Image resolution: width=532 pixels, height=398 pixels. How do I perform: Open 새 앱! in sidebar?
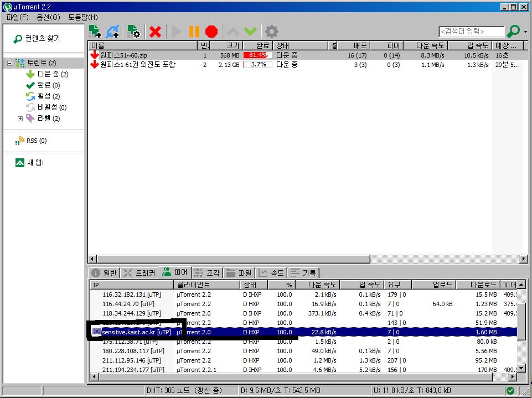(29, 163)
